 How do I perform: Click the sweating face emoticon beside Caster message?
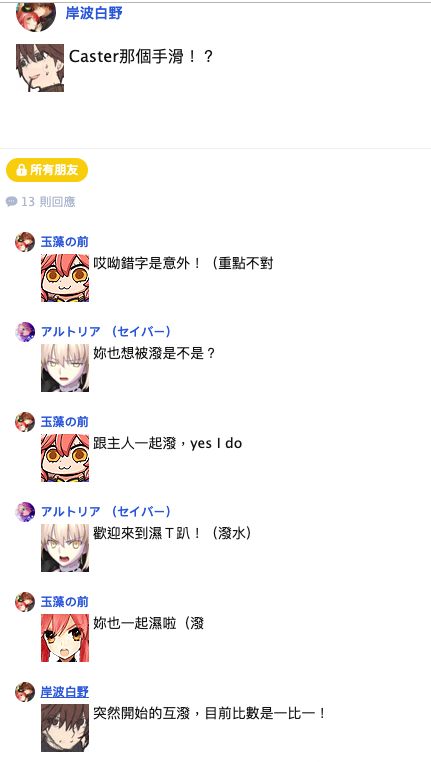(x=40, y=68)
